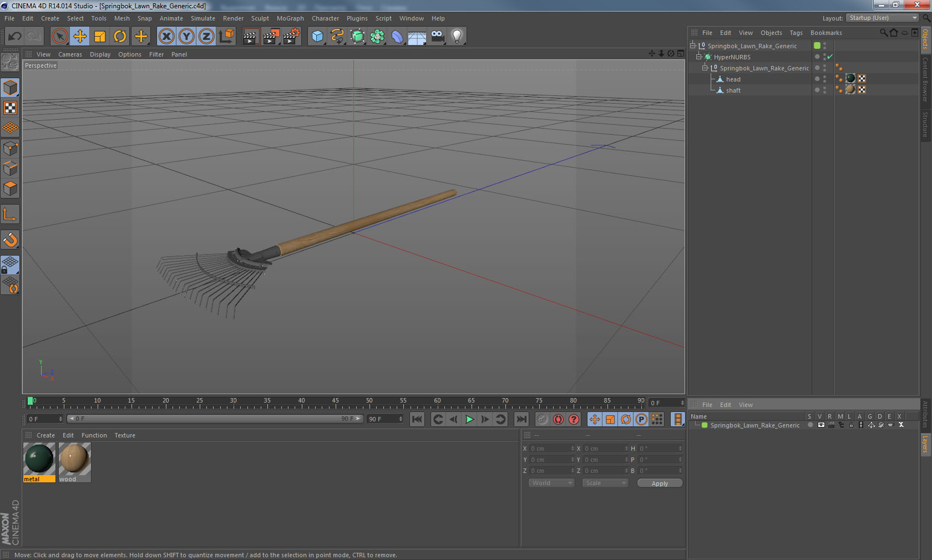Jump to the end of the animation

click(x=521, y=419)
